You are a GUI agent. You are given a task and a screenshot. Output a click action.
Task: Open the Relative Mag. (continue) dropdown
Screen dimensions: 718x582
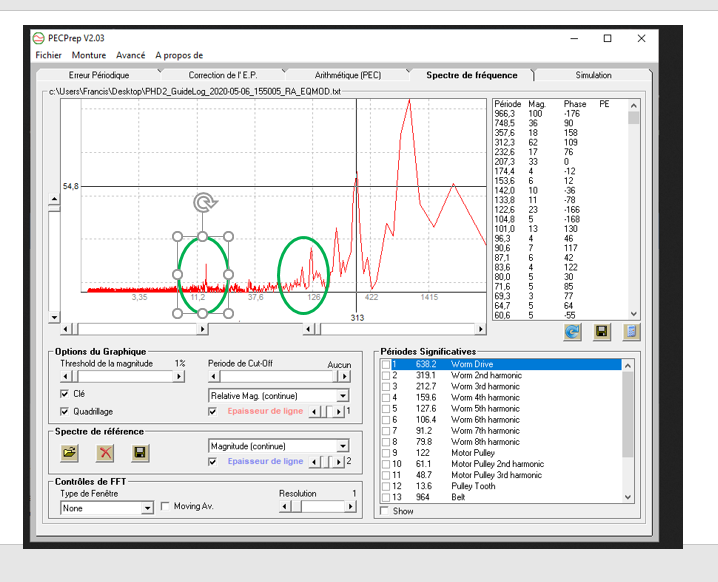pyautogui.click(x=343, y=396)
